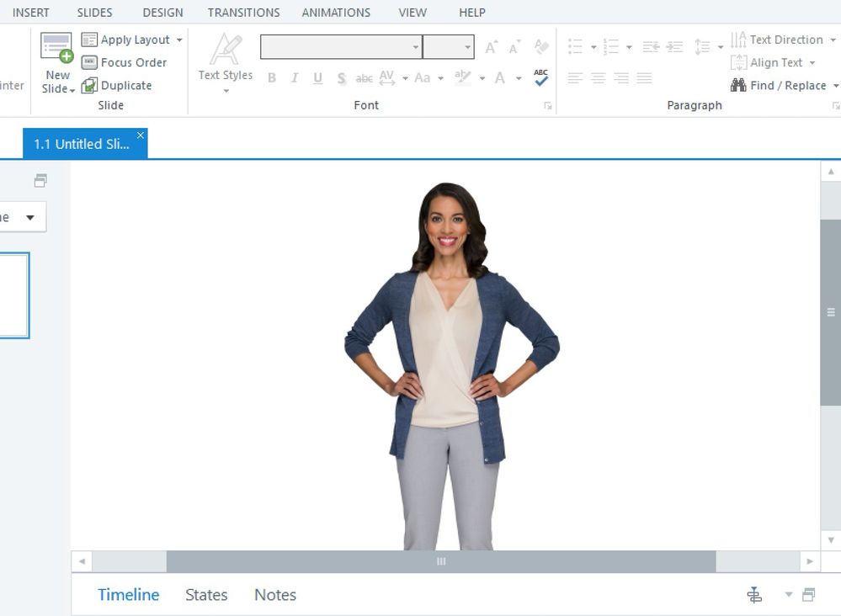This screenshot has height=616, width=841.
Task: Click the Center text alignment icon
Action: pos(598,78)
